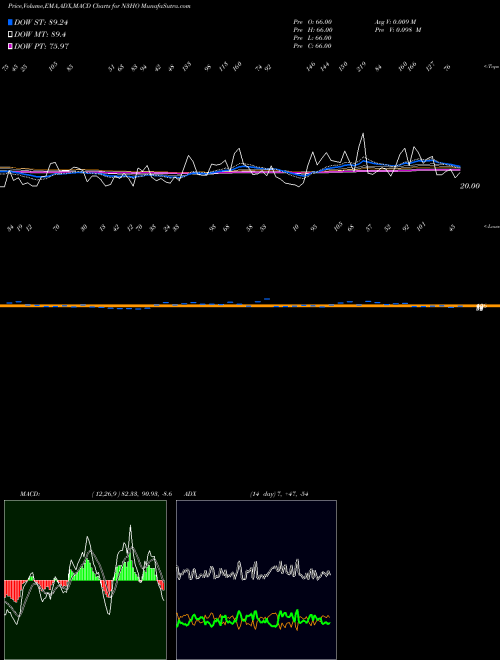Open the MACD histogram chart panel
The width and height of the screenshot is (500, 660).
(x=85, y=580)
